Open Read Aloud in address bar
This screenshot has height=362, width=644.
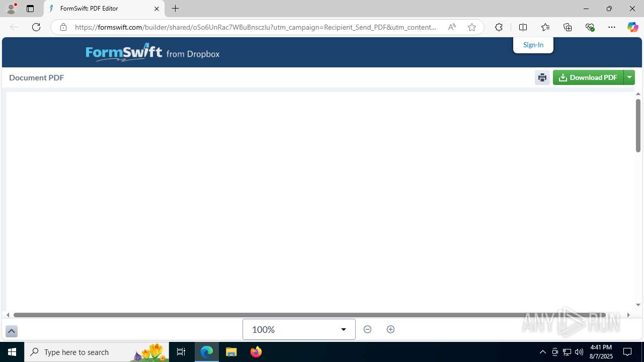[452, 27]
